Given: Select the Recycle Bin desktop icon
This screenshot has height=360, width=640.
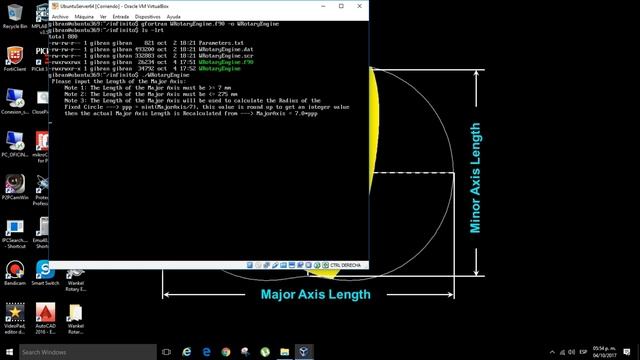Looking at the screenshot, I should click(x=15, y=16).
